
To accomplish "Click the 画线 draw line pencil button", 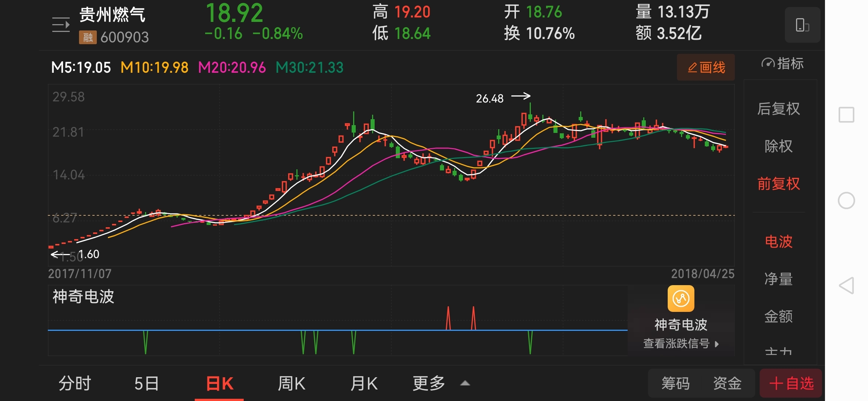I will point(706,68).
